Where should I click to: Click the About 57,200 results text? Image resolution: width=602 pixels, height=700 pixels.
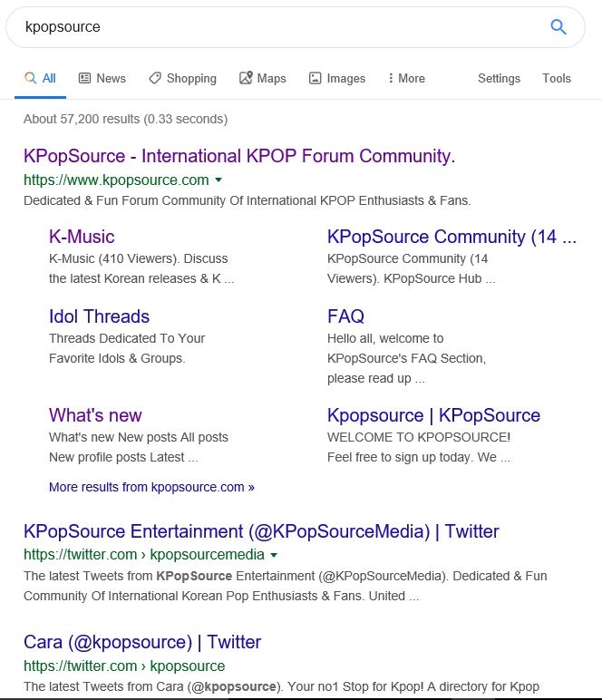click(x=125, y=119)
